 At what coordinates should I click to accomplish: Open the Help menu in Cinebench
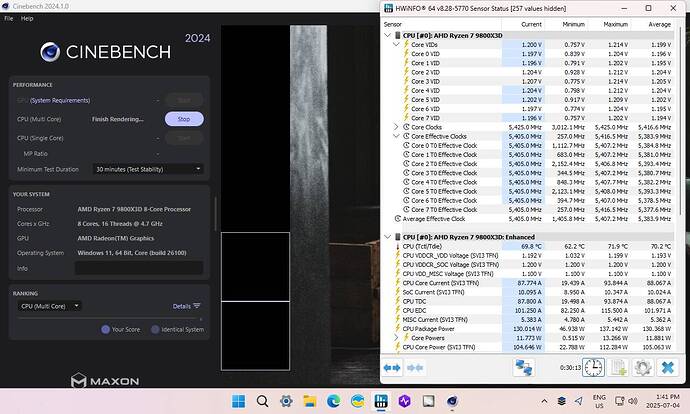click(27, 18)
